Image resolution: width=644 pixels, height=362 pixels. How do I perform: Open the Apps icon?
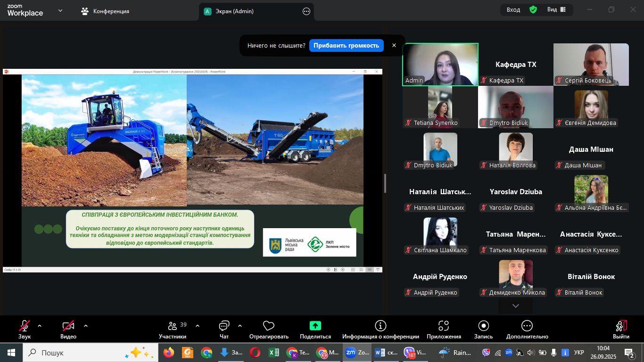(443, 326)
